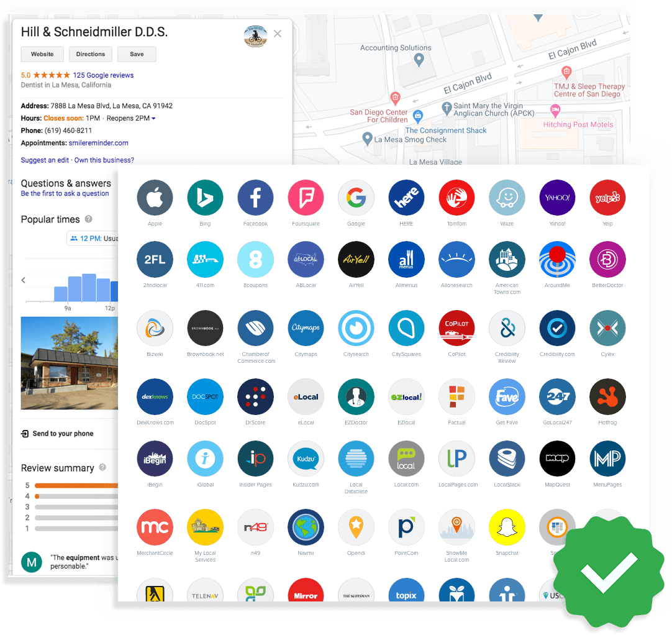Click the Own this business? link
Image resolution: width=672 pixels, height=635 pixels.
[104, 160]
